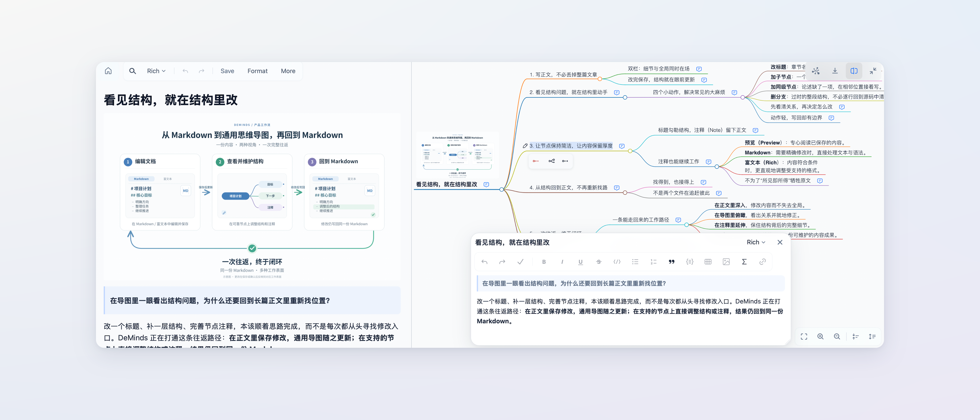Screen dimensions: 980x420
Task: Select the 标题勾勒结构 Note node
Action: (702, 130)
